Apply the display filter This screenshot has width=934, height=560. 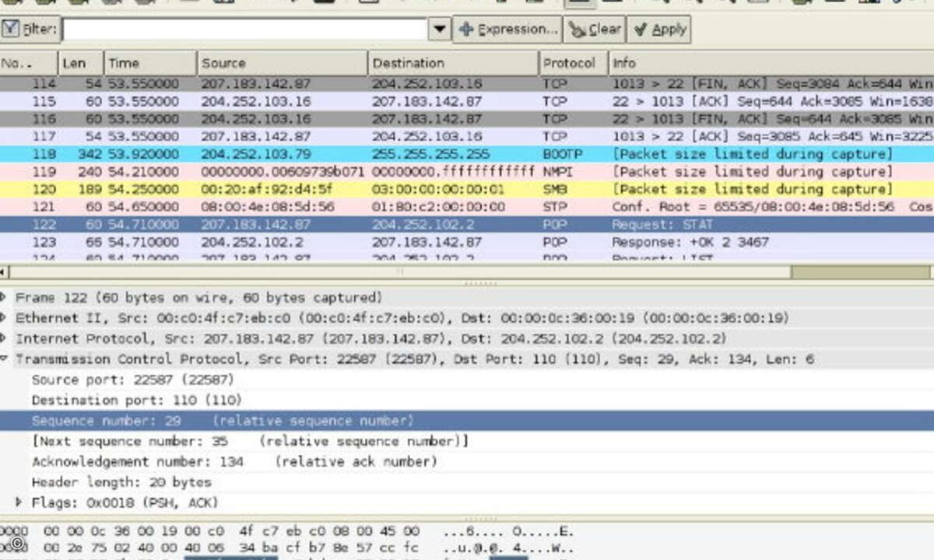pyautogui.click(x=658, y=30)
